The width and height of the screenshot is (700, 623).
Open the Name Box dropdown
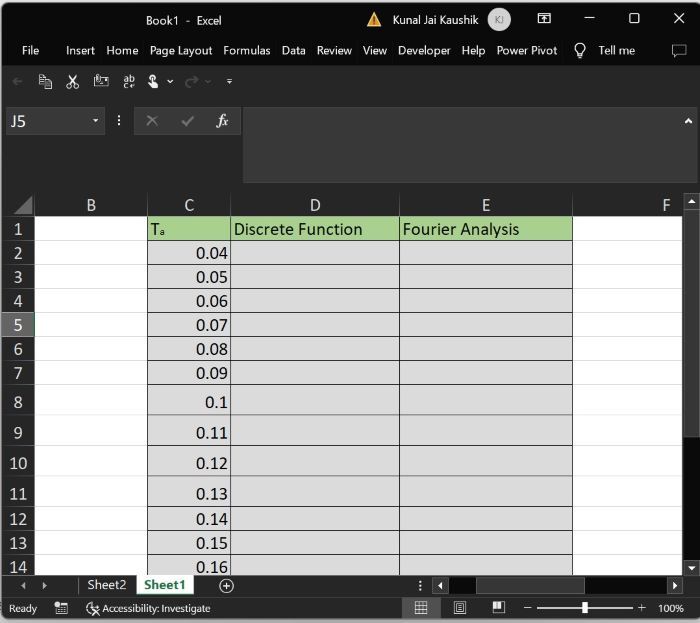point(97,121)
